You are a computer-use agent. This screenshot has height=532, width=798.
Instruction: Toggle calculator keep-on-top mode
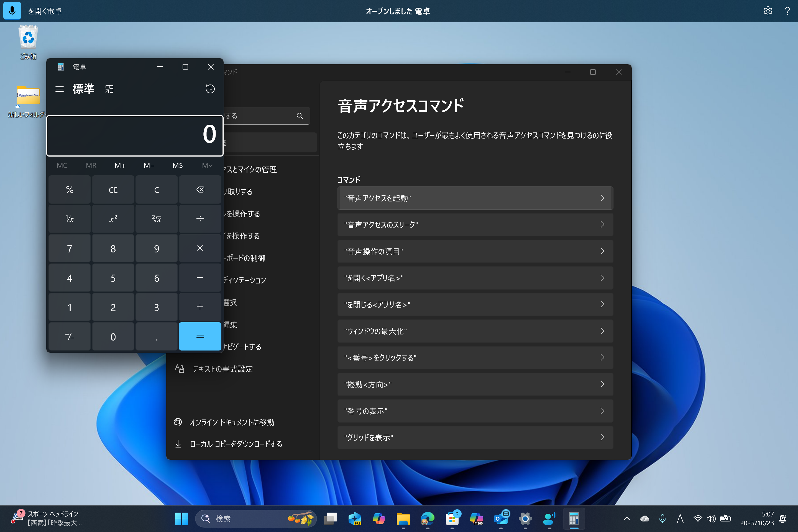[x=109, y=89]
